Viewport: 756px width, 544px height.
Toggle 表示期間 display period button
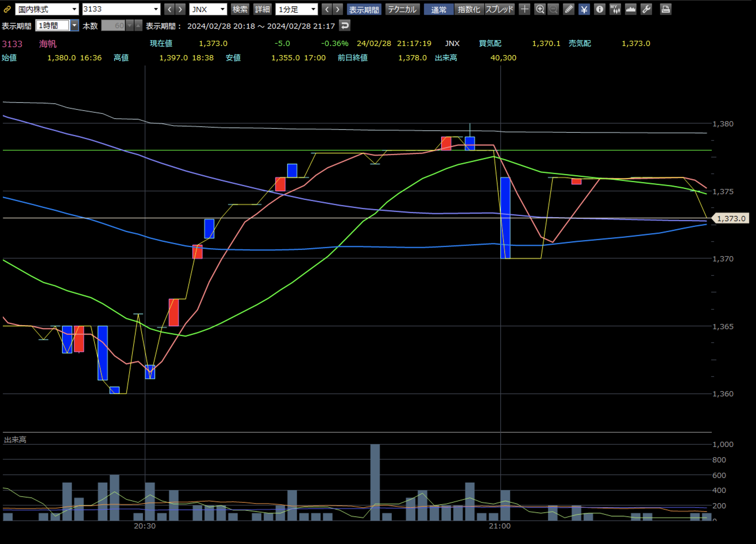coord(364,9)
